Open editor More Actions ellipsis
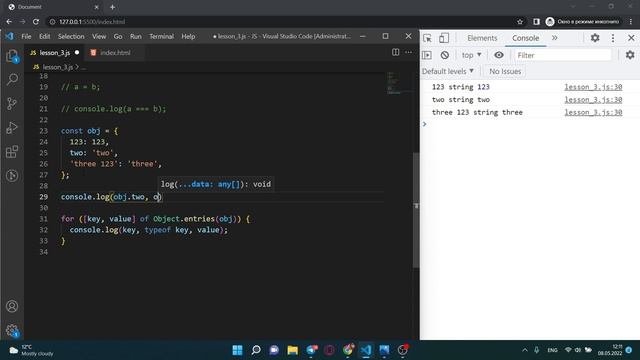 [x=409, y=52]
